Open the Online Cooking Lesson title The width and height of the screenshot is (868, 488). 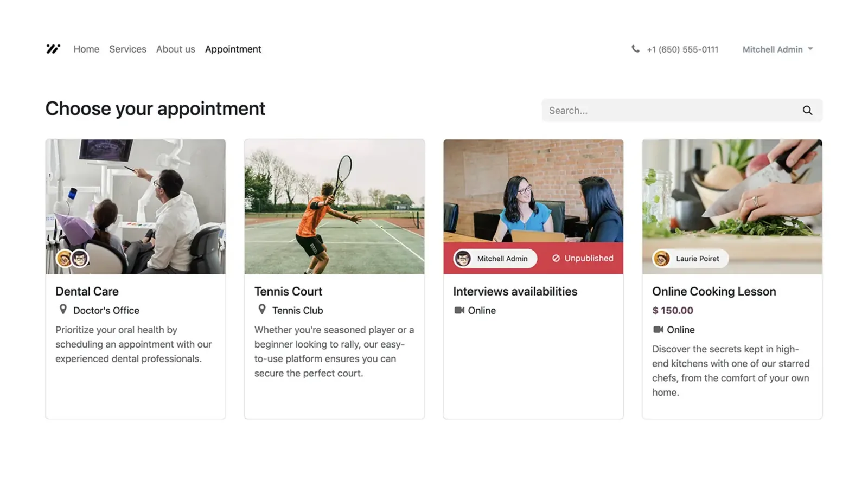tap(714, 291)
